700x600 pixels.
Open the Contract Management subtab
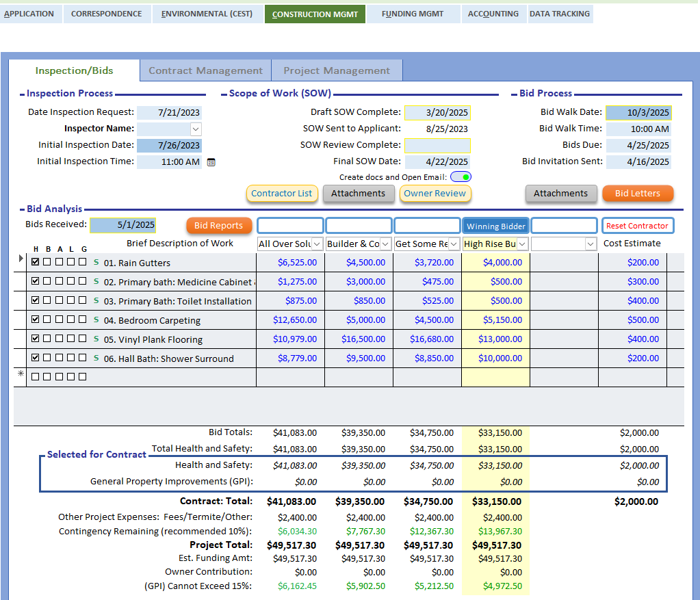(x=206, y=70)
